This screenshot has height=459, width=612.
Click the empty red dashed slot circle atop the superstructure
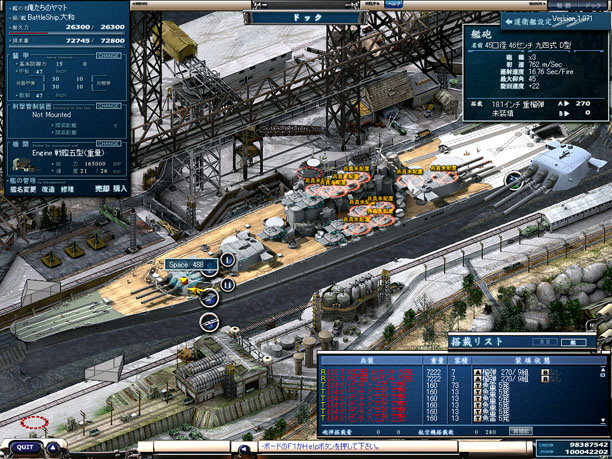tap(310, 173)
